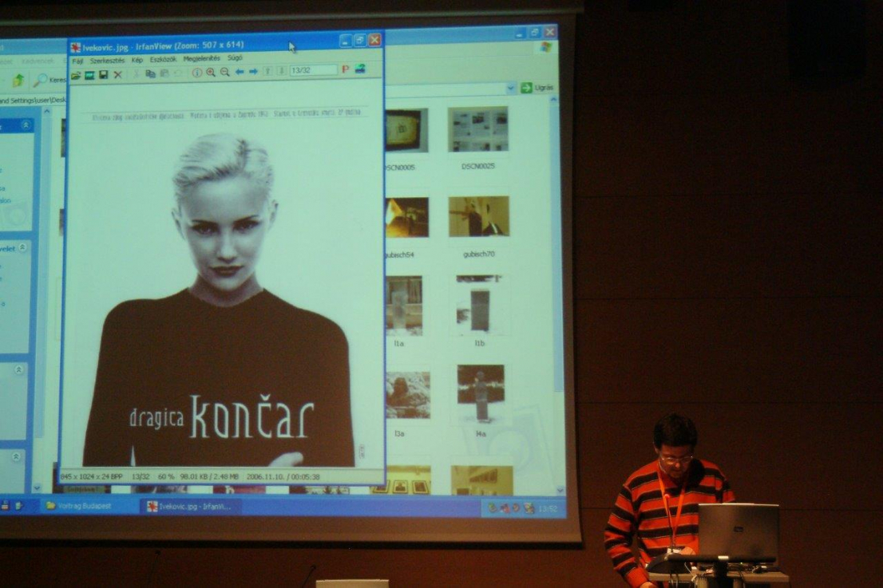Go to next image with right arrow
883x588 pixels.
tap(253, 72)
